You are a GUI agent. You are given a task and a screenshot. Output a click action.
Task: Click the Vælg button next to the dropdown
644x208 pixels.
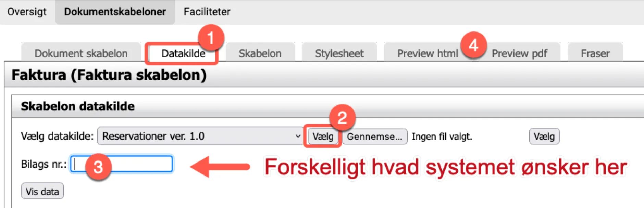coord(322,136)
